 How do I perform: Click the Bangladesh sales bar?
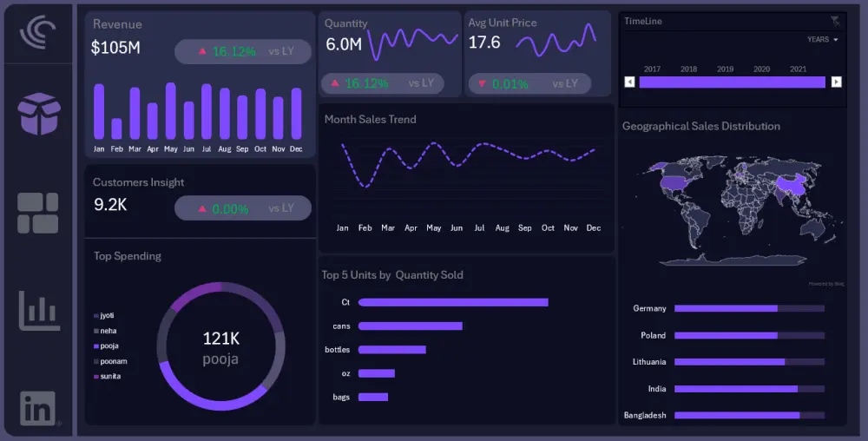(x=737, y=415)
